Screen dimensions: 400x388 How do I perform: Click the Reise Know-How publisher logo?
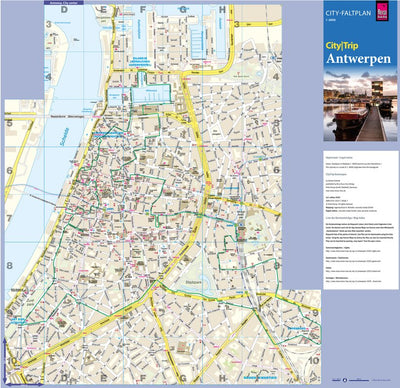(382, 11)
